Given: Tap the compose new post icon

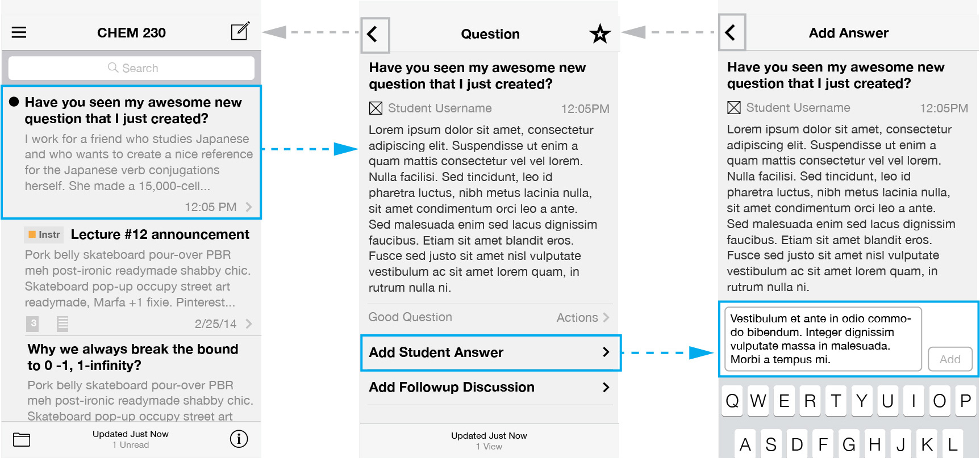Looking at the screenshot, I should pyautogui.click(x=240, y=31).
